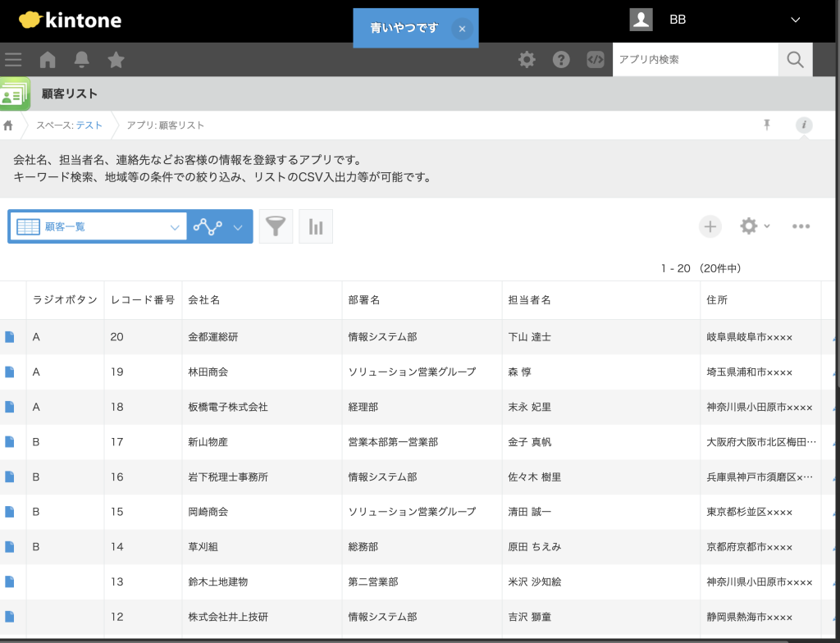
Task: Toggle the app description info icon
Action: (x=803, y=125)
